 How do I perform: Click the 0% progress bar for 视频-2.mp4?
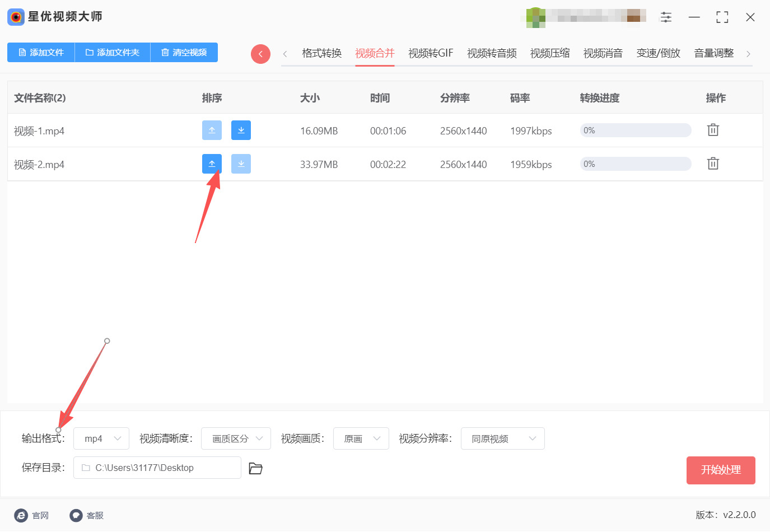click(x=636, y=164)
